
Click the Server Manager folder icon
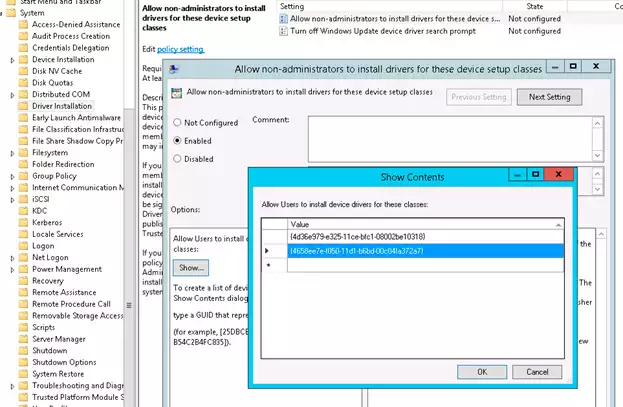tap(24, 339)
